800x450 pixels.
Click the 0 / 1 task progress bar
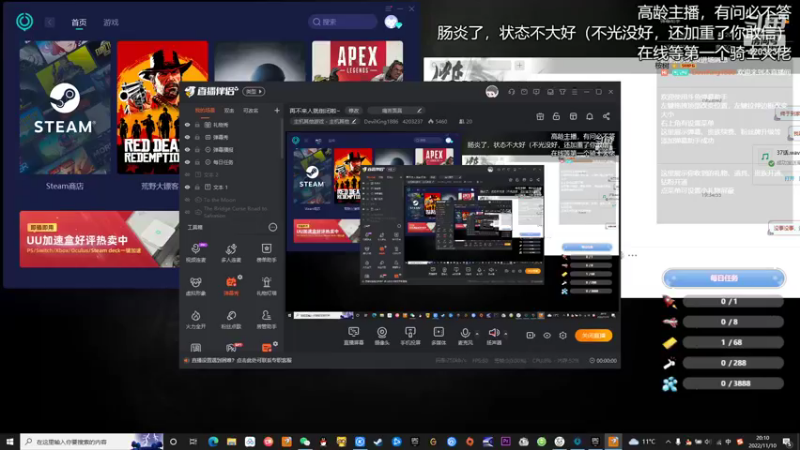733,302
